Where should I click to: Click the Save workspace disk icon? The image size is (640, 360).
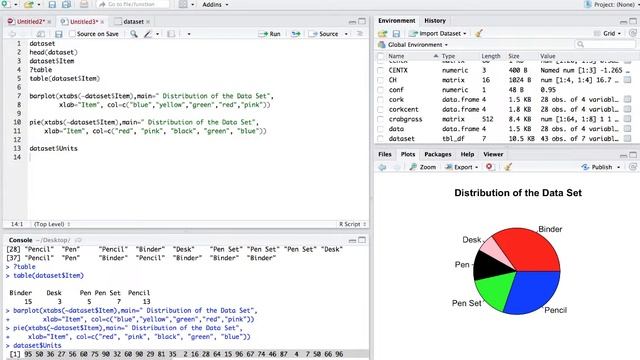396,33
